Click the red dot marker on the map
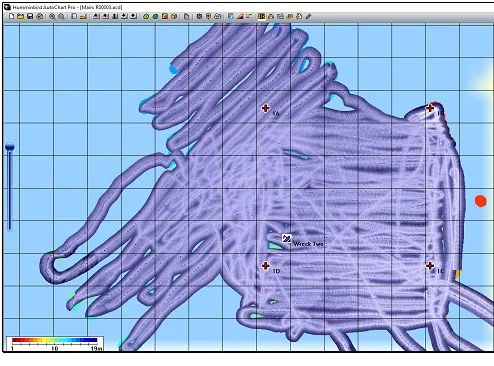The height and width of the screenshot is (366, 494). [480, 201]
